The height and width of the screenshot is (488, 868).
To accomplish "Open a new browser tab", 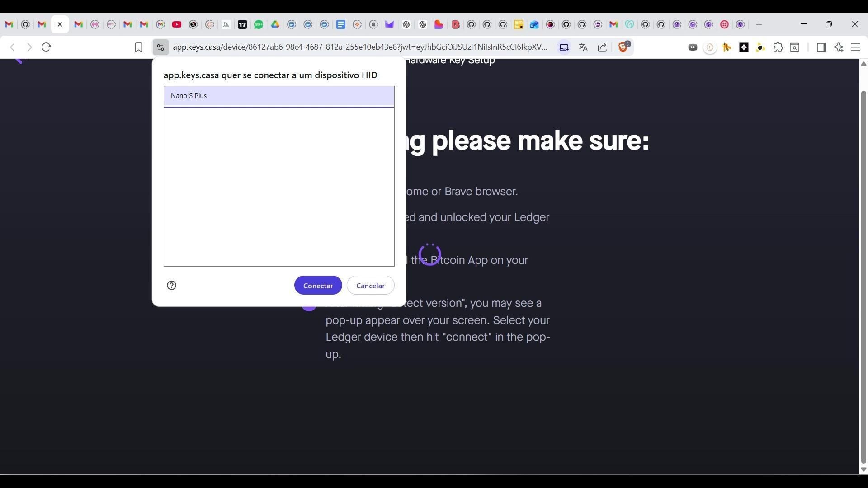I will tap(759, 24).
